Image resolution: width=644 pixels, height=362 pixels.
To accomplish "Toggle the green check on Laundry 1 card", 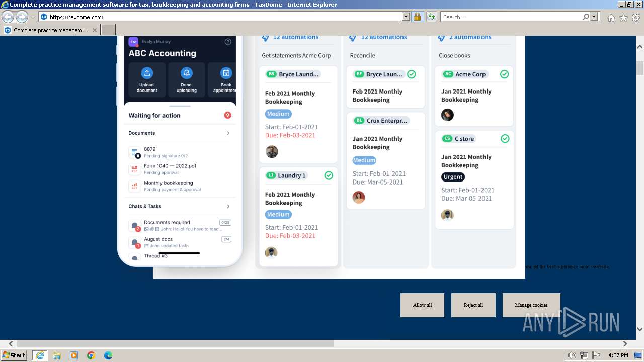I will click(329, 175).
